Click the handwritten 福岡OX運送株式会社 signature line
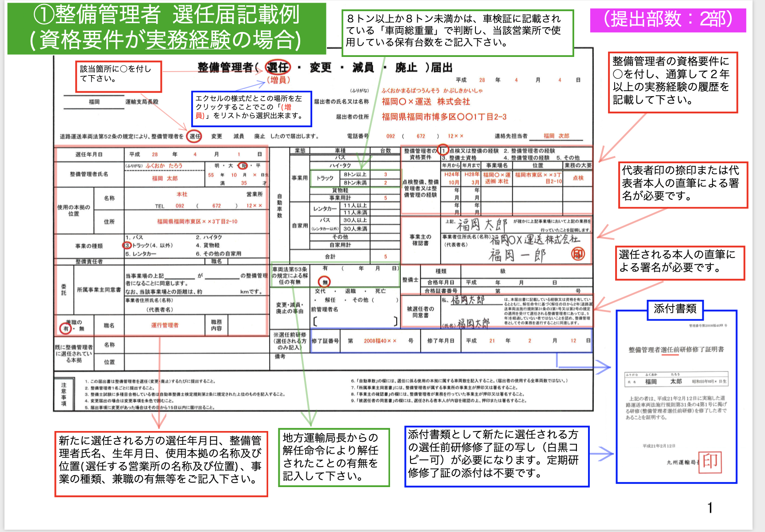This screenshot has height=532, width=765. click(535, 240)
